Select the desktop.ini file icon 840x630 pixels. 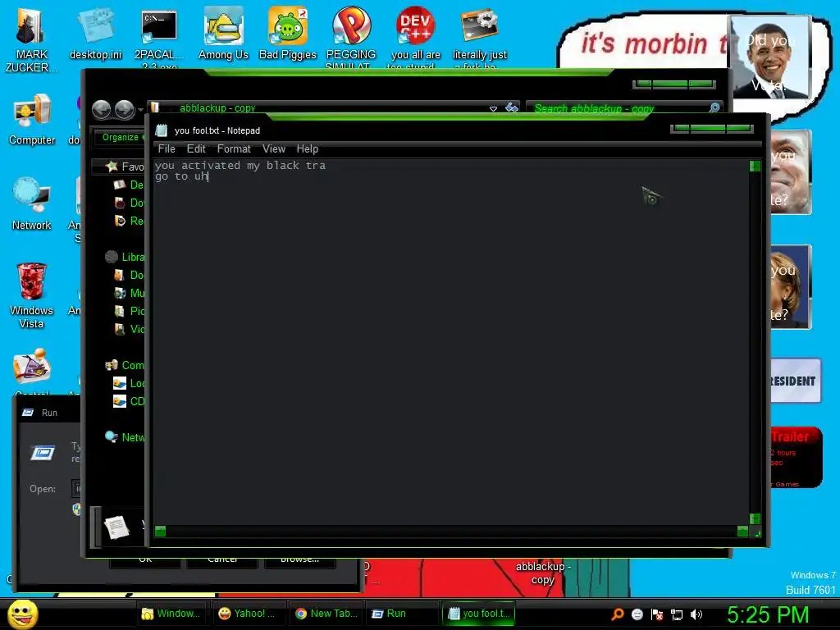[95, 34]
